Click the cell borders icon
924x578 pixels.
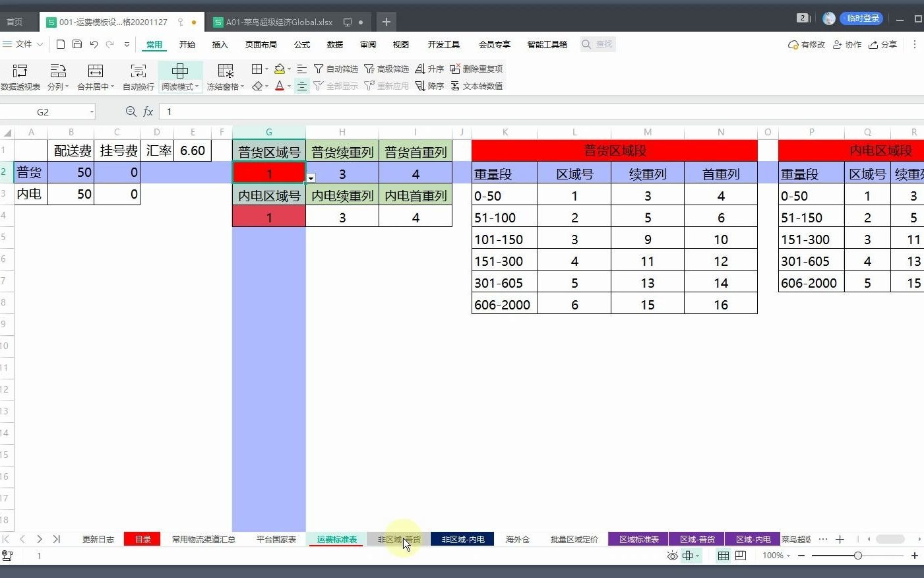(x=257, y=69)
